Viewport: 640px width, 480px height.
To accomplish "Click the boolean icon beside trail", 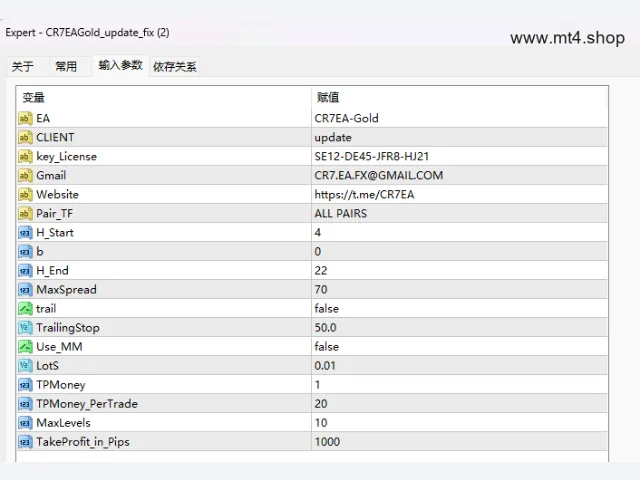I will point(25,309).
